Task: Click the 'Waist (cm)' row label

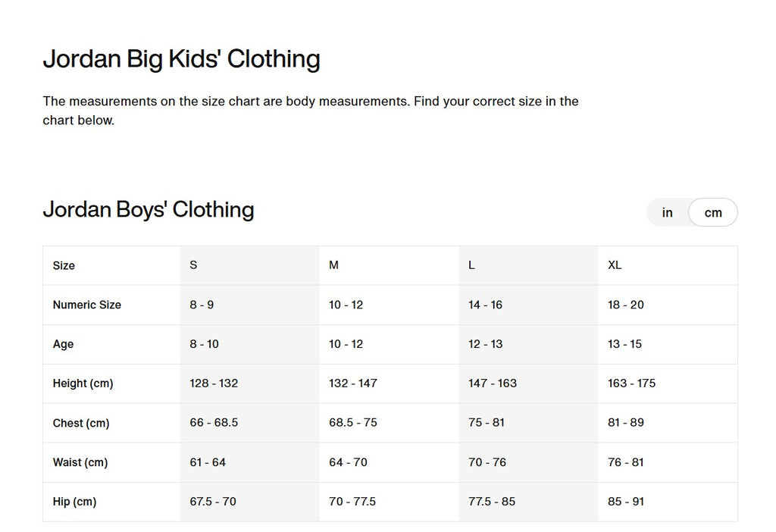Action: [80, 462]
